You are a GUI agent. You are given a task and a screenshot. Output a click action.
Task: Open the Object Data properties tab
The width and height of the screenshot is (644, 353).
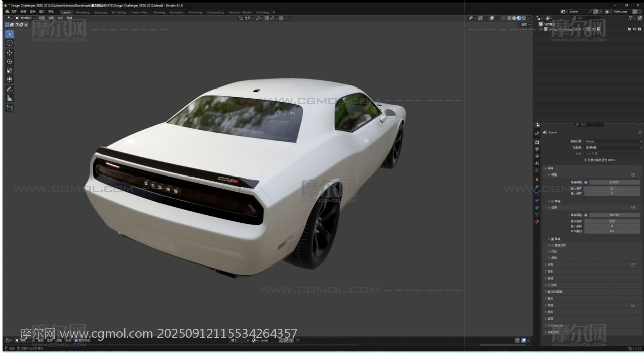(x=537, y=214)
